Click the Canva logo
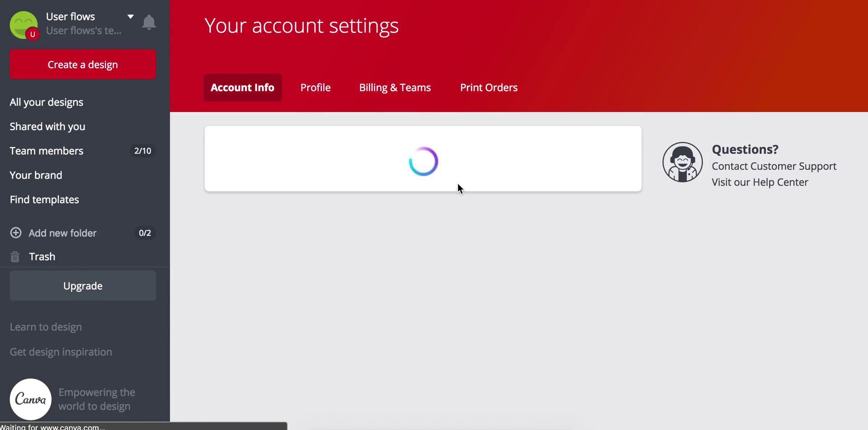Image resolution: width=868 pixels, height=430 pixels. [31, 399]
